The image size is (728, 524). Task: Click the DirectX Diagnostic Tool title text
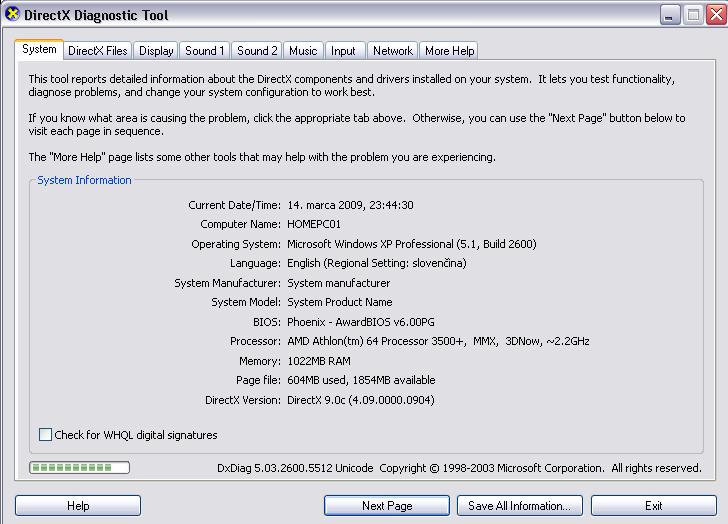(96, 15)
